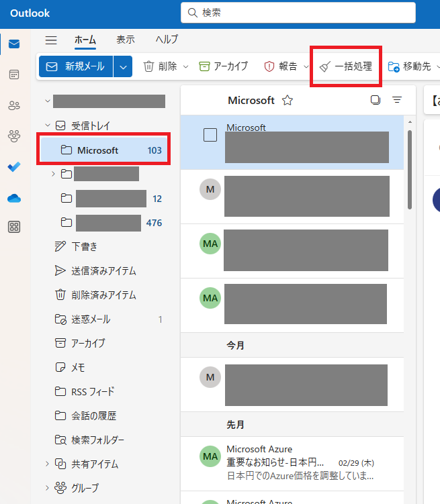The width and height of the screenshot is (440, 504).
Task: Open the 報告 dropdown chevron
Action: click(306, 66)
